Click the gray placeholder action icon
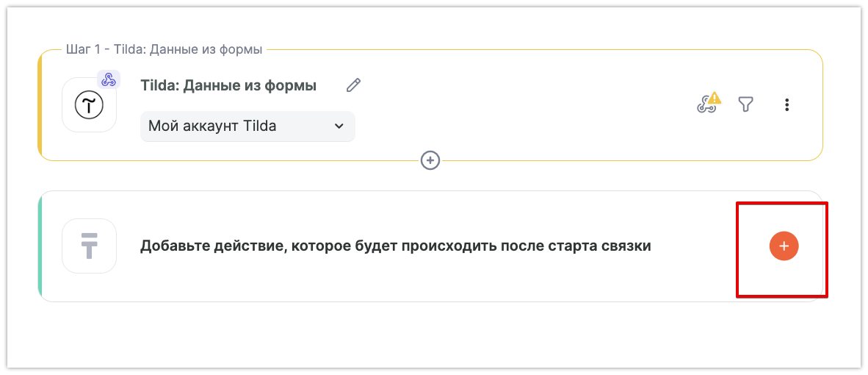868x375 pixels. point(90,246)
